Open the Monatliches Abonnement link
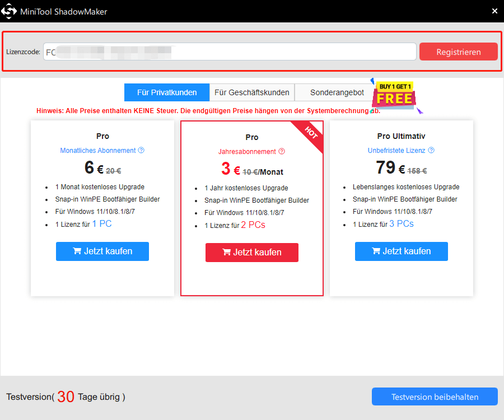Image resolution: width=504 pixels, height=420 pixels. [x=97, y=151]
